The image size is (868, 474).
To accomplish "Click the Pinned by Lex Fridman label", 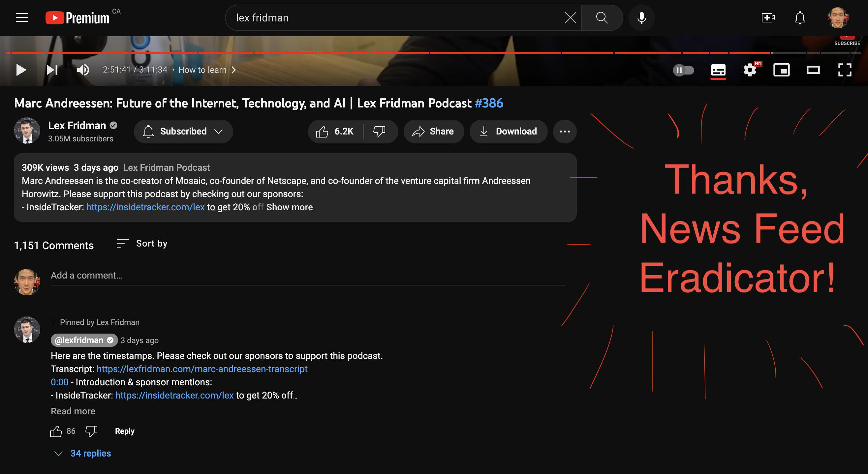I will coord(99,322).
